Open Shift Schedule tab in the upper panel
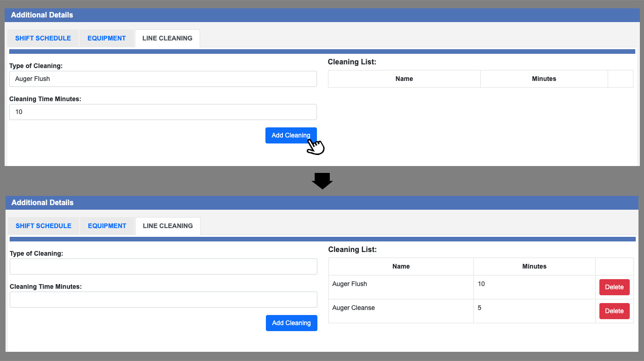Viewport: 644px width, 361px height. (x=43, y=38)
